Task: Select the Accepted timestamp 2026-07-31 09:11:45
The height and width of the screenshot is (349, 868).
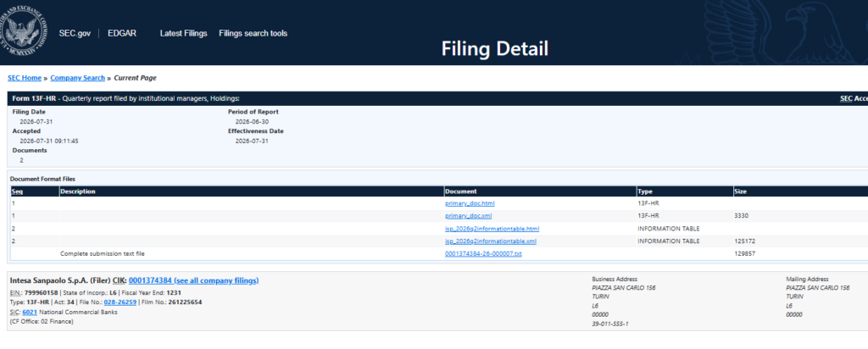Action: click(49, 141)
